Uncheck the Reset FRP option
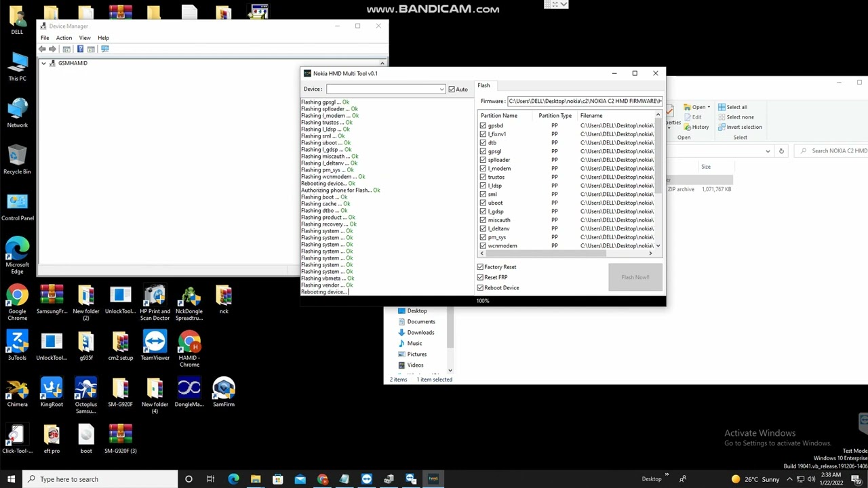The height and width of the screenshot is (488, 868). (x=480, y=277)
